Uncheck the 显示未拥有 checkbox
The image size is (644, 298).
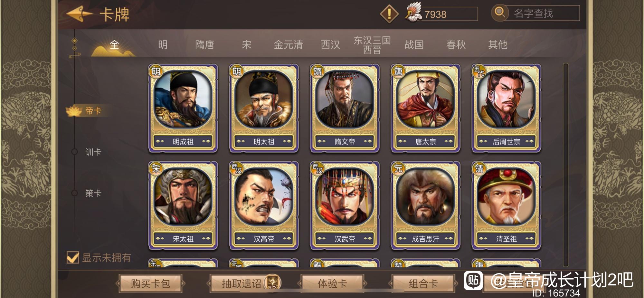[x=73, y=257]
